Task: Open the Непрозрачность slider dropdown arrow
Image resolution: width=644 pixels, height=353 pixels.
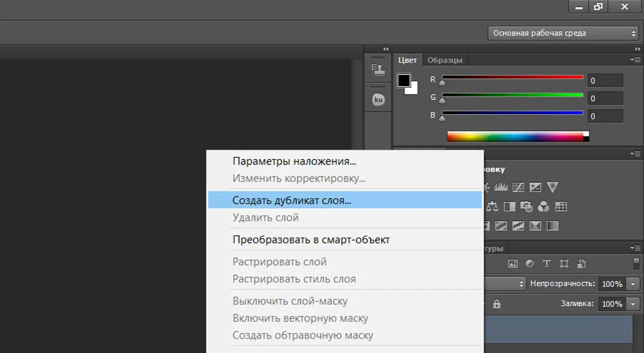Action: point(633,284)
